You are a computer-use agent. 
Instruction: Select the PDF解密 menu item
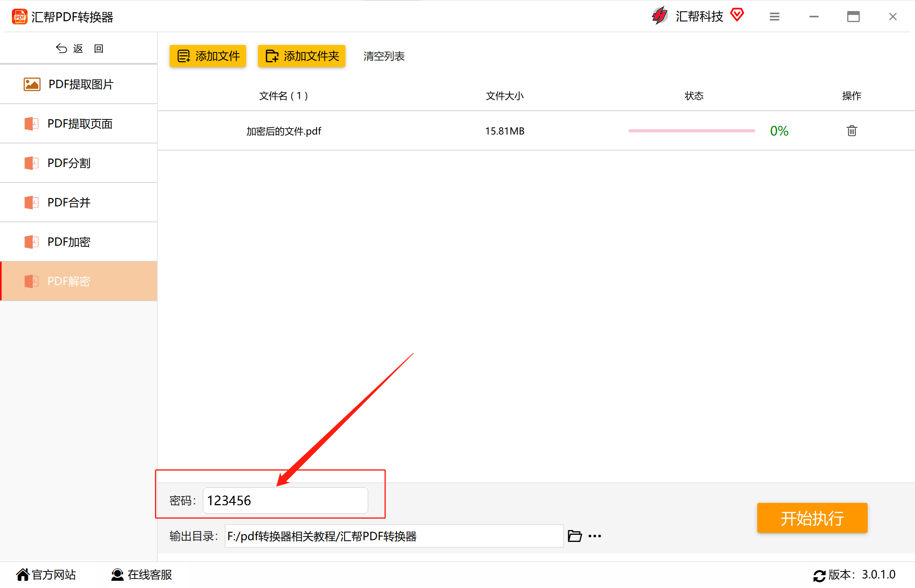tap(78, 281)
